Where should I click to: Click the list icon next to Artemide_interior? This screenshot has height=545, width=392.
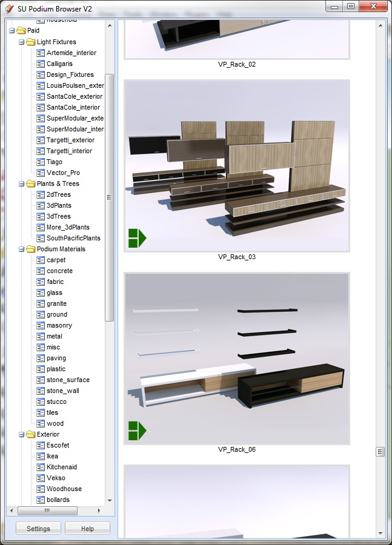41,53
